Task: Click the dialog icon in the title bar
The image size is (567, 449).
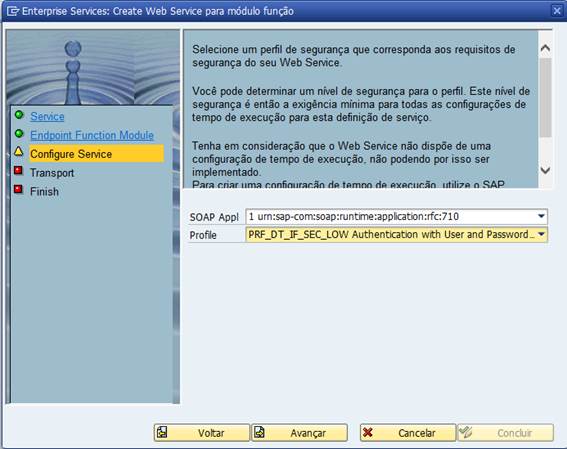Action: (x=13, y=11)
